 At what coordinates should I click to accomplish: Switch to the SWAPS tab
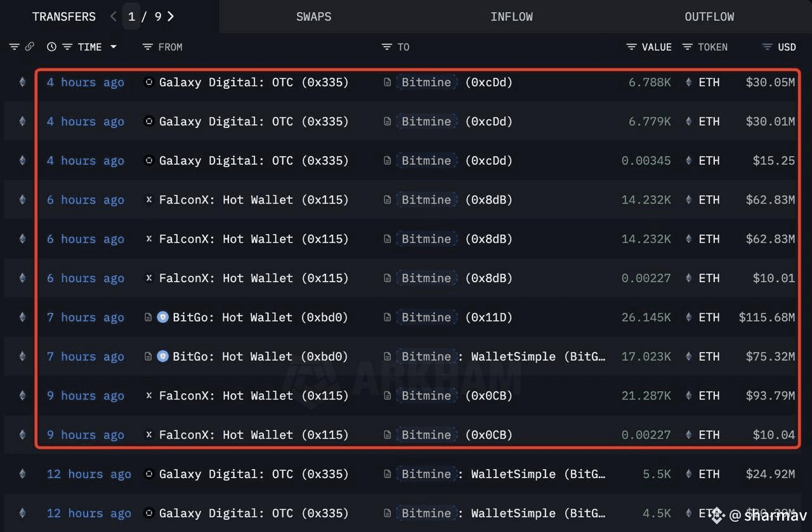pos(313,16)
